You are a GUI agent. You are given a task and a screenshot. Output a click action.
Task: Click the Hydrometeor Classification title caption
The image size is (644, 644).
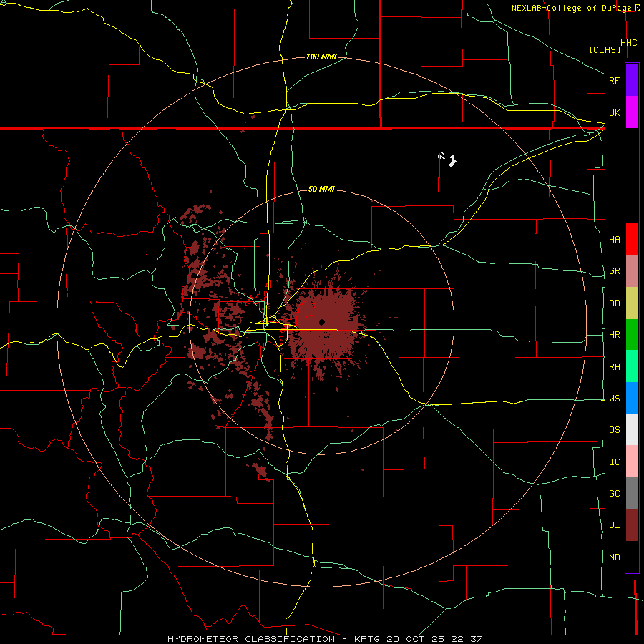point(324,639)
